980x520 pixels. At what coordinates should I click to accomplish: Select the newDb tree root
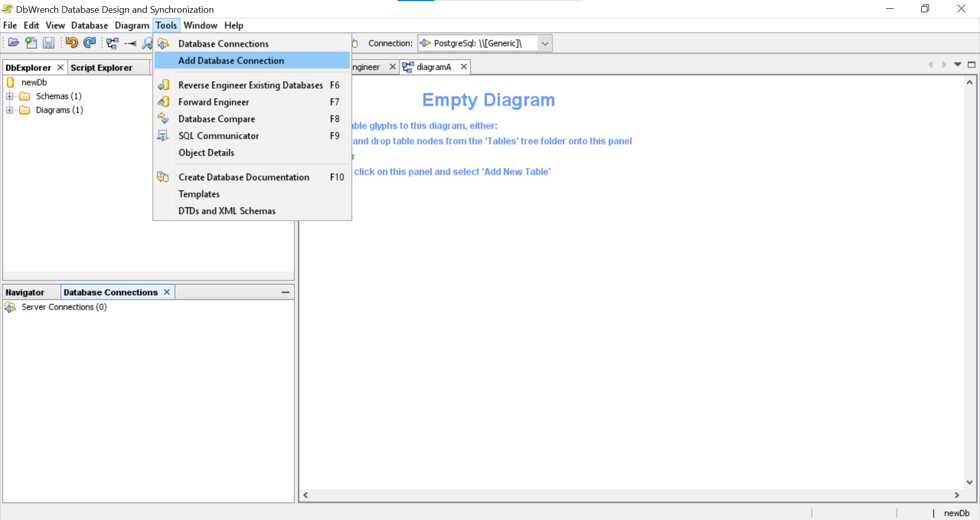point(34,82)
